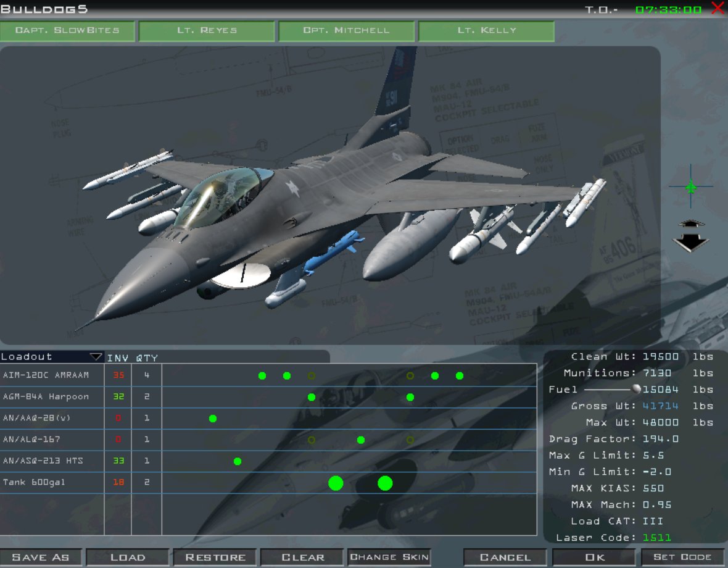This screenshot has height=568, width=728.
Task: Enable left empty AN/ALQ-167 hardpoint circle
Action: (312, 440)
